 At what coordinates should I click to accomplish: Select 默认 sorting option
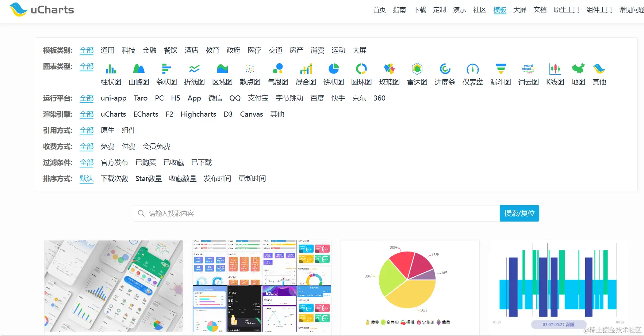(87, 178)
